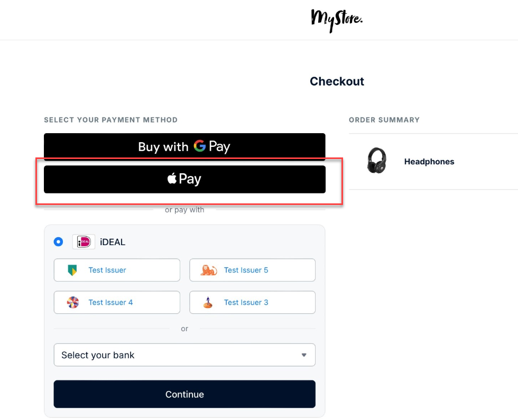
Task: Open the Select your bank dropdown
Action: coord(184,355)
